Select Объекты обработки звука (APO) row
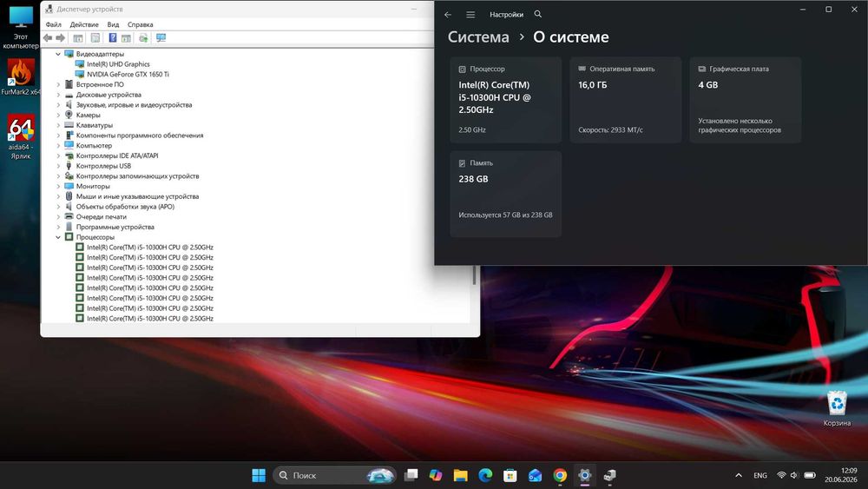 click(125, 207)
